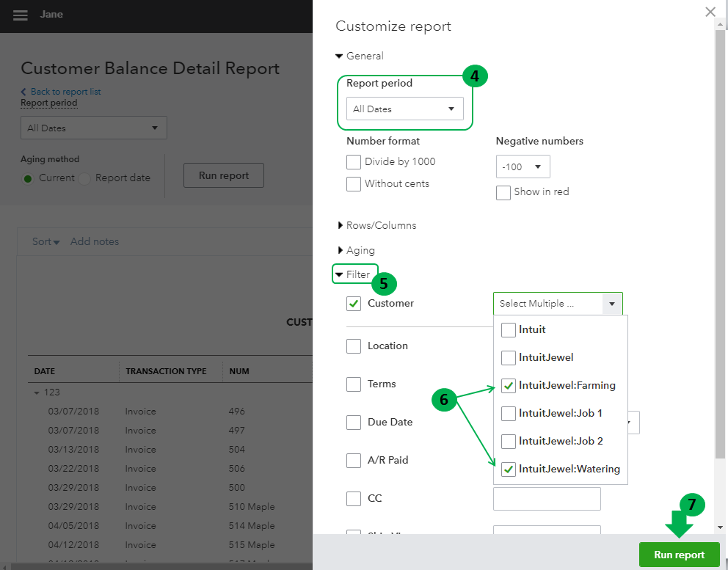Enable the Divide by 1000 checkbox

click(354, 162)
